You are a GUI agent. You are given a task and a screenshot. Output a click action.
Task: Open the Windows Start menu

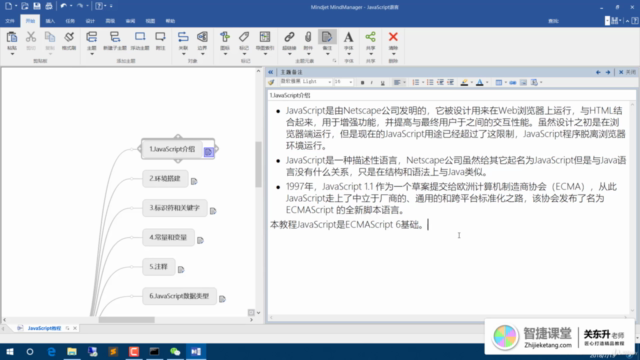tap(10, 351)
